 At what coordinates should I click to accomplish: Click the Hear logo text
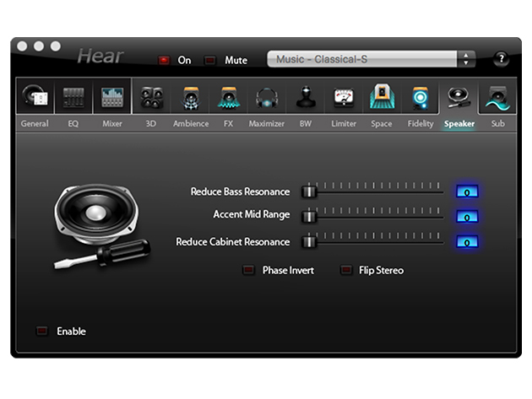coord(100,56)
